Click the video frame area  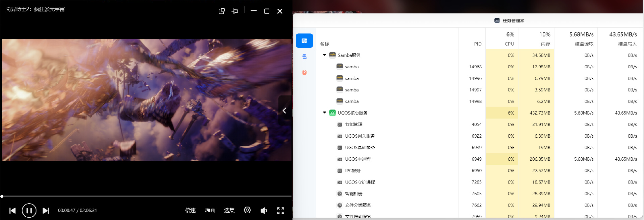tap(146, 100)
